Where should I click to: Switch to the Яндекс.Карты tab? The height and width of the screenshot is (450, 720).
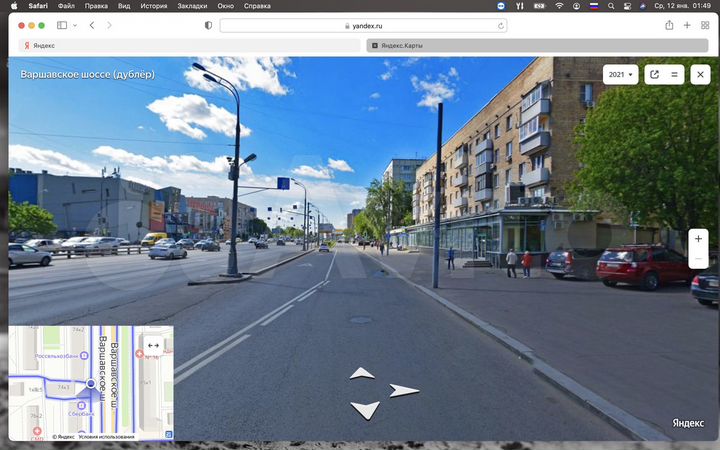pos(537,45)
